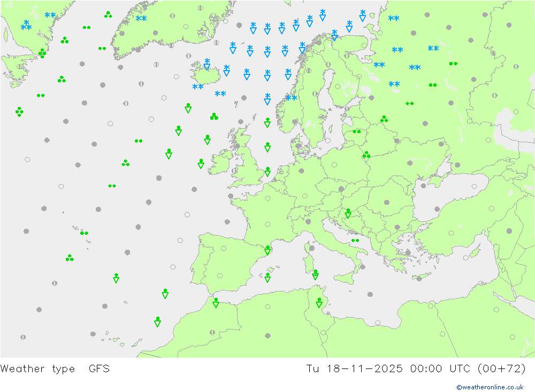Click the green shower symbol over Croatia
Image resolution: width=535 pixels, height=392 pixels.
point(348,213)
